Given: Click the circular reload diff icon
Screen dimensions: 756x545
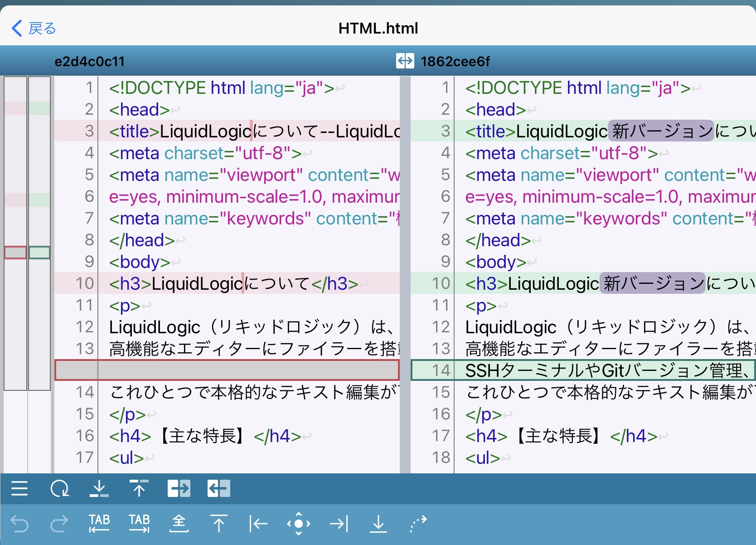Looking at the screenshot, I should tap(59, 488).
